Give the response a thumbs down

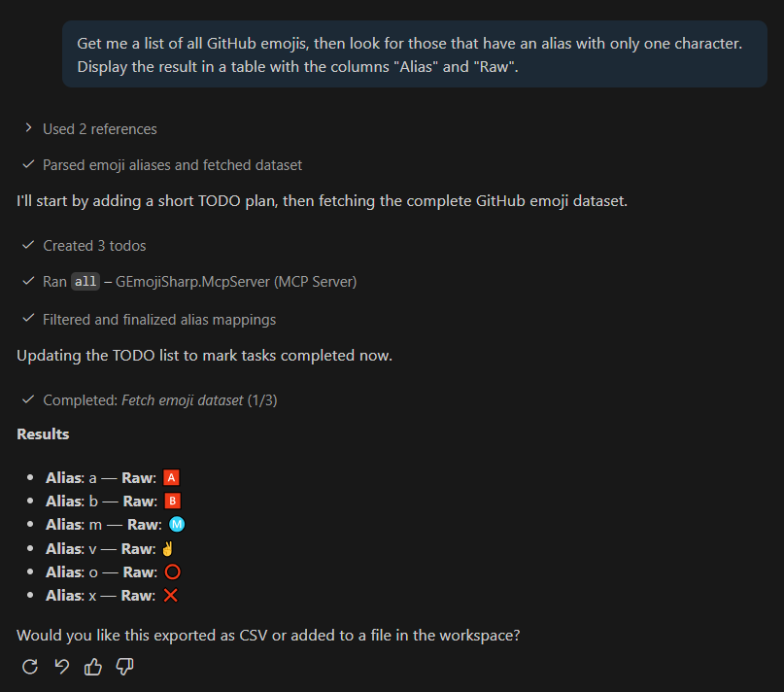click(x=124, y=667)
